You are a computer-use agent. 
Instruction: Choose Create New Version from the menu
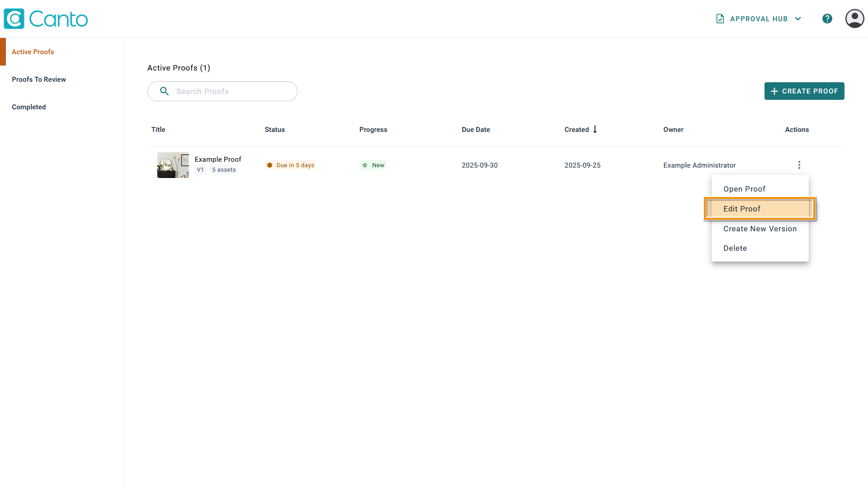tap(760, 229)
